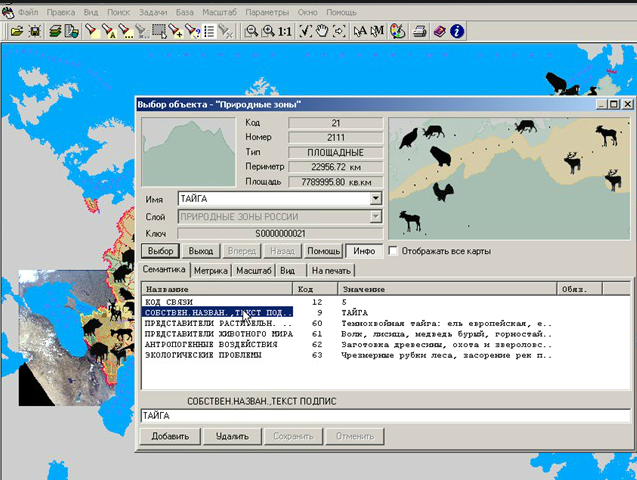Click the color palette toolbar icon
Image resolution: width=637 pixels, height=480 pixels.
point(397,32)
